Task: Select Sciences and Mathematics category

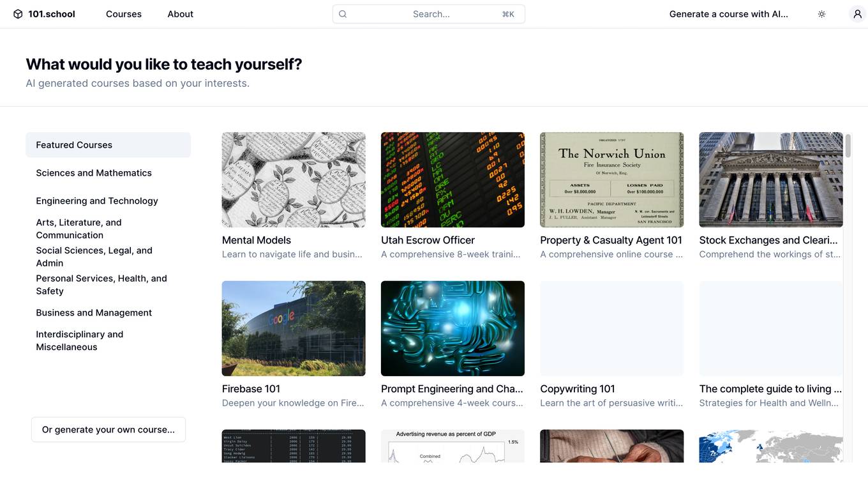Action: (x=108, y=173)
